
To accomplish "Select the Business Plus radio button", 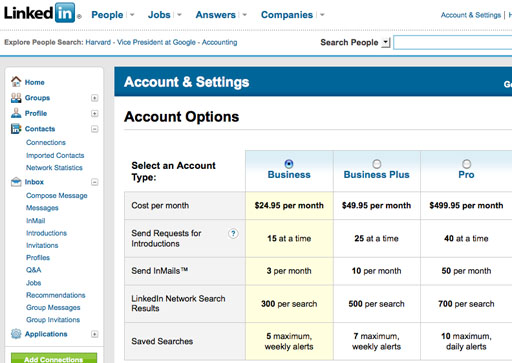I will pos(377,164).
